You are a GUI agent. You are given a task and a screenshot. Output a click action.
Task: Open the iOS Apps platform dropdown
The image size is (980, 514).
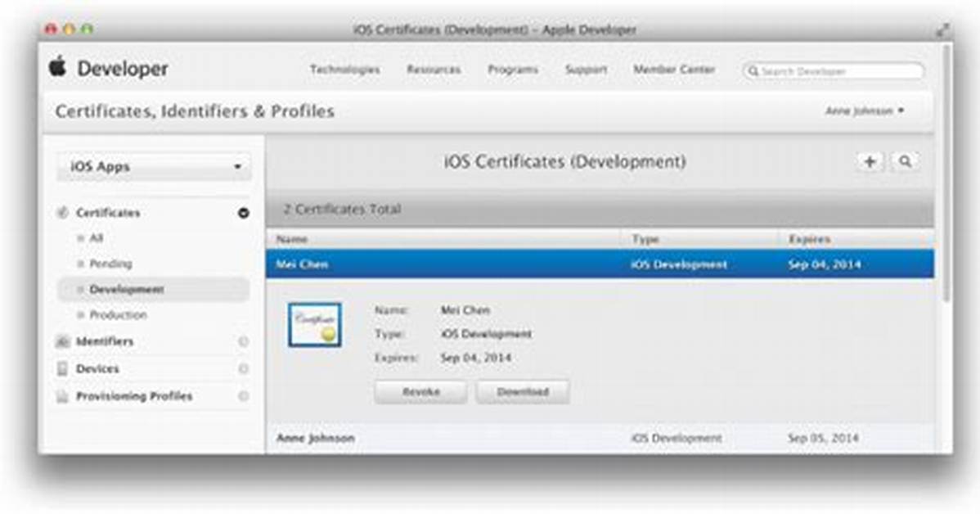click(x=154, y=167)
